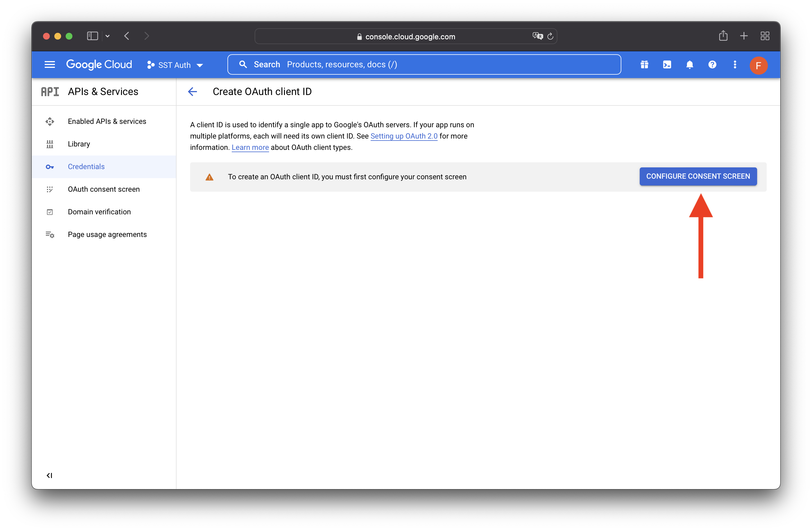Expand the Safari sidebar options chevron
Image resolution: width=812 pixels, height=531 pixels.
point(108,36)
